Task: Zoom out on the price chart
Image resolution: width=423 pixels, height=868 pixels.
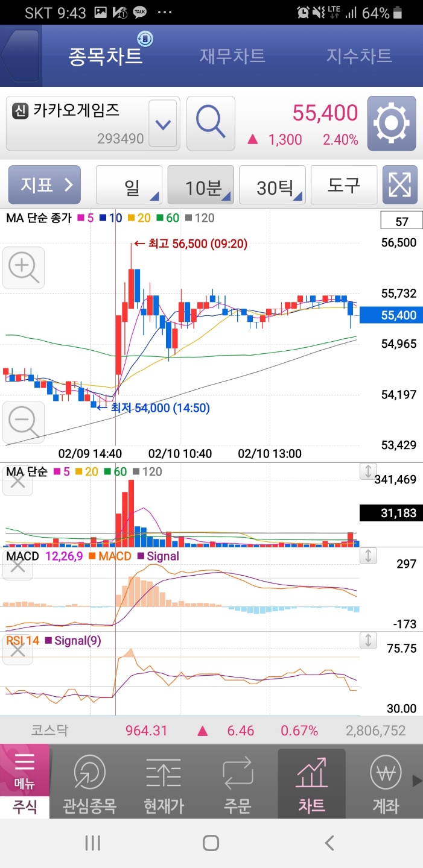Action: coord(24,421)
